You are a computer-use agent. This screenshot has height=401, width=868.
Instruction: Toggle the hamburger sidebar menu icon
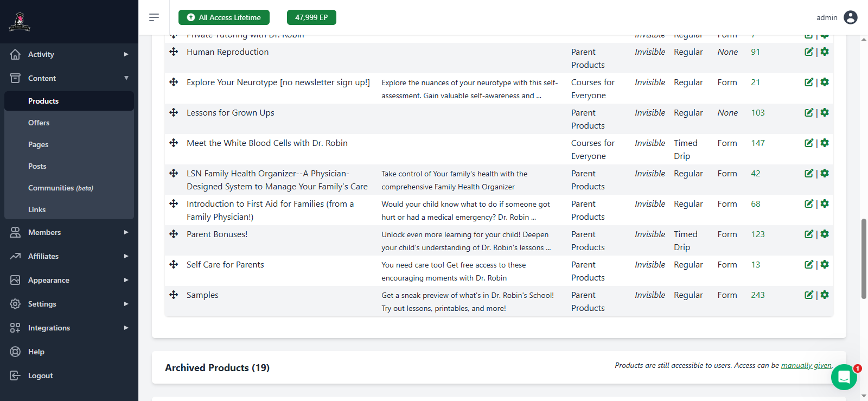[154, 17]
